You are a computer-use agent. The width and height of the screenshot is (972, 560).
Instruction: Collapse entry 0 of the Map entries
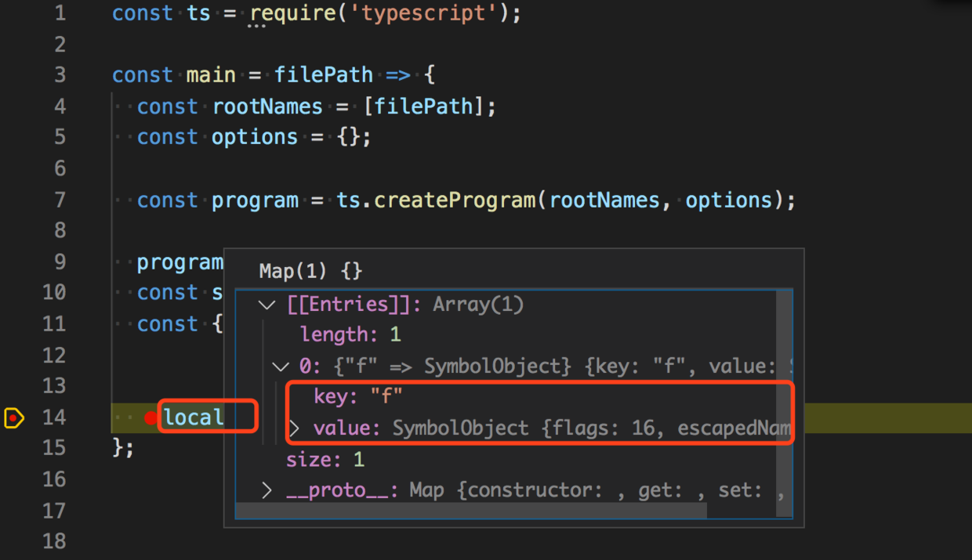tap(281, 366)
